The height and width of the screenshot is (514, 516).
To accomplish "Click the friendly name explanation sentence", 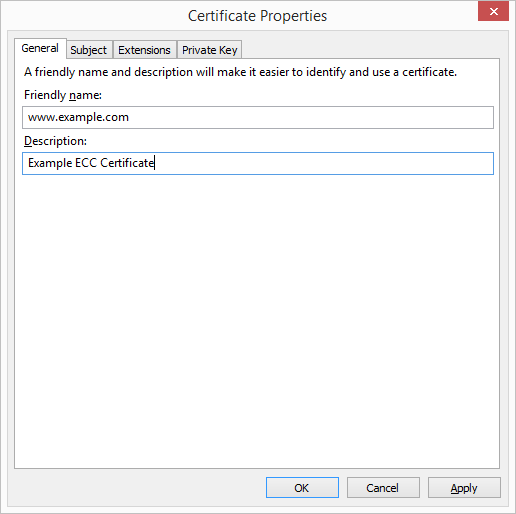I will [x=240, y=72].
